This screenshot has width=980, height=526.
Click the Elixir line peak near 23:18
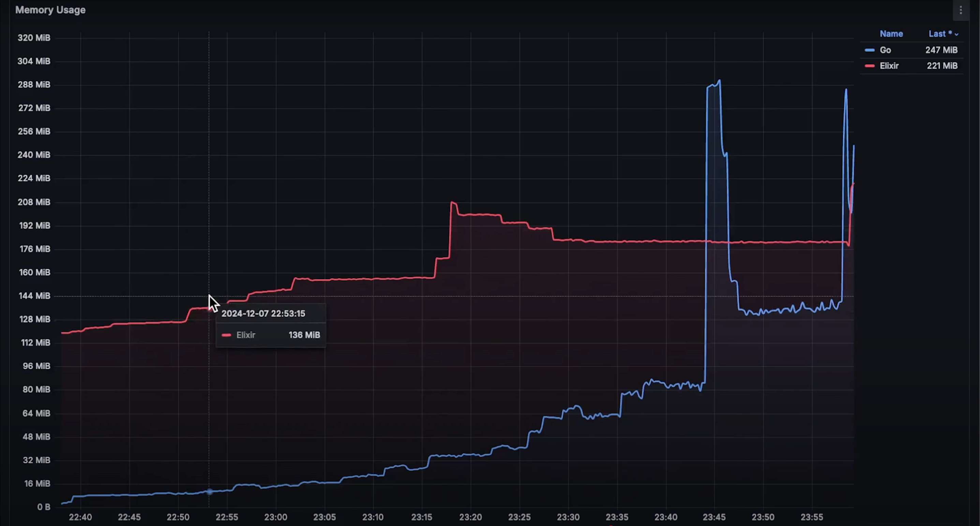(452, 203)
